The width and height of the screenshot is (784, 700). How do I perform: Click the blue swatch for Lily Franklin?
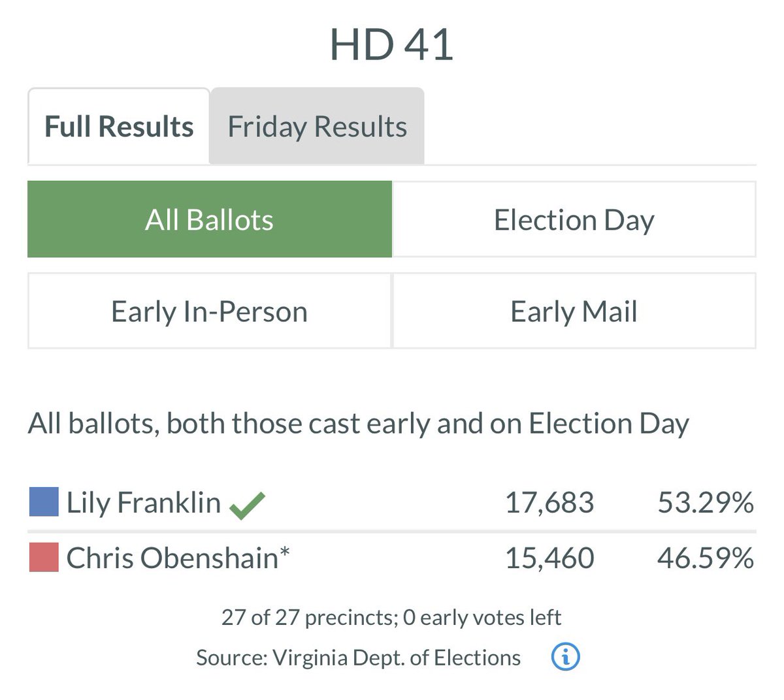[44, 502]
